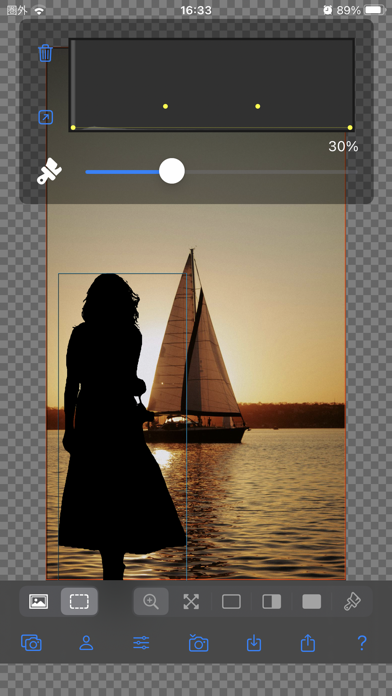Tap the 16:33 clock in status bar
Image resolution: width=392 pixels, height=696 pixels.
click(x=196, y=10)
